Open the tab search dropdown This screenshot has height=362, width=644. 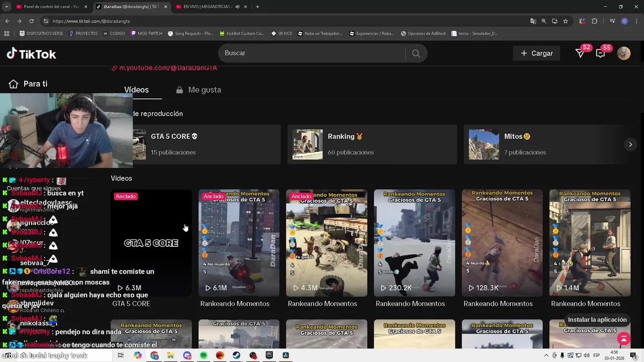click(x=7, y=7)
